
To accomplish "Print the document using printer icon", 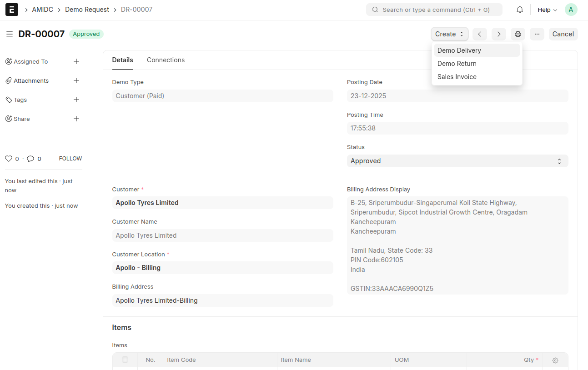I will (518, 34).
